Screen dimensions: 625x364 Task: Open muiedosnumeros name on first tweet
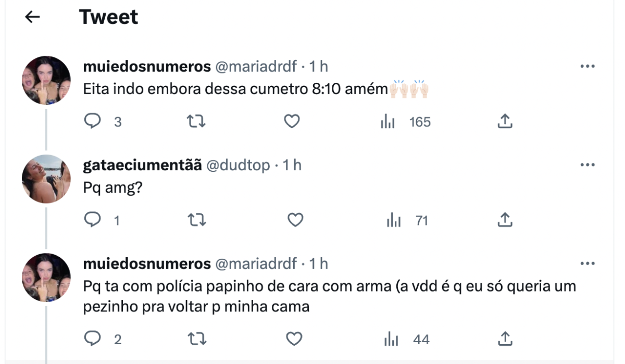point(147,67)
